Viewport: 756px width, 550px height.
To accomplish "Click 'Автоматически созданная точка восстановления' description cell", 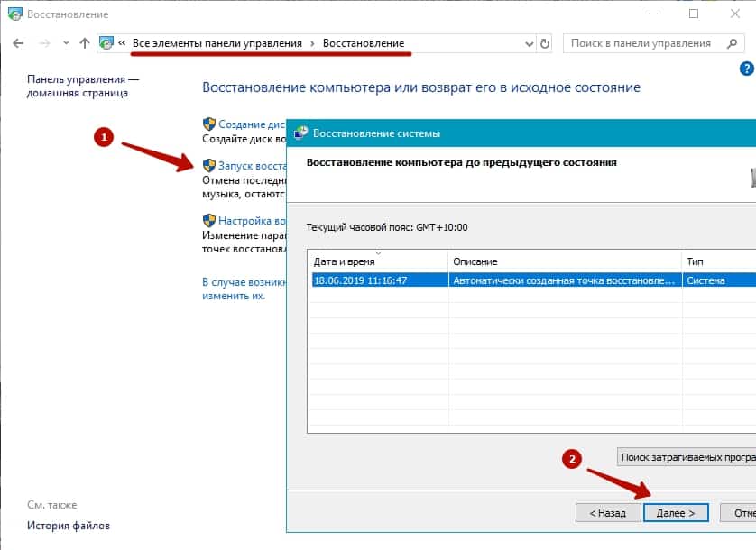I will click(x=565, y=280).
